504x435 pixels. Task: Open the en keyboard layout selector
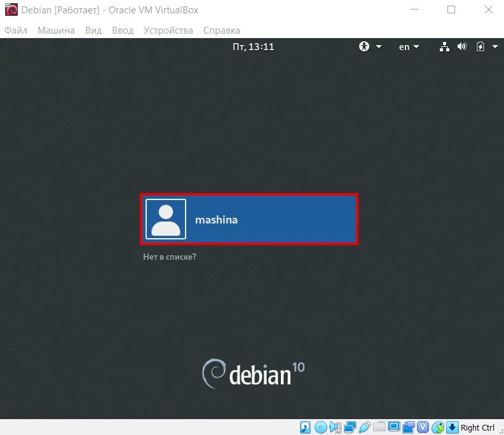(409, 47)
